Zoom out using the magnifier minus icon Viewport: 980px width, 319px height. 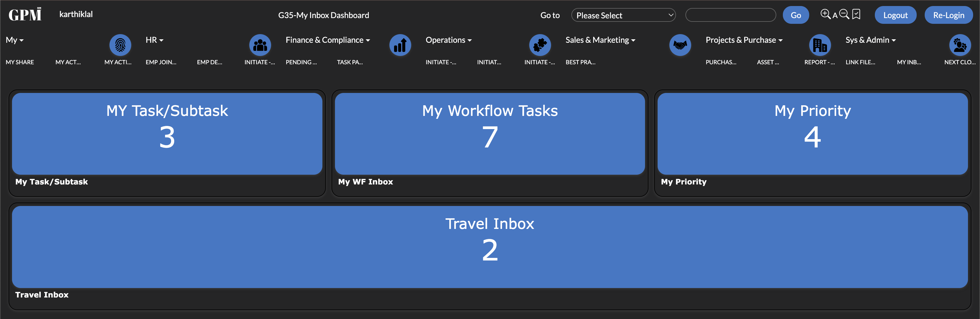(x=844, y=14)
